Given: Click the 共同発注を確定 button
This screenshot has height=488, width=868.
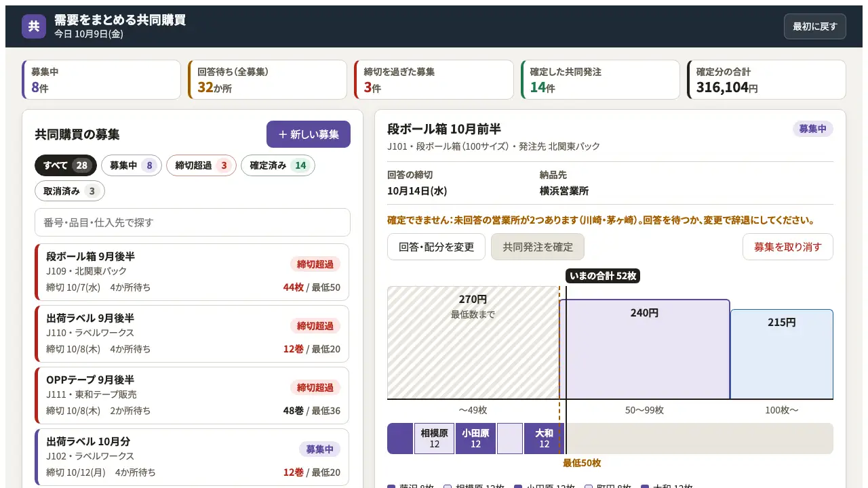Looking at the screenshot, I should (x=538, y=247).
